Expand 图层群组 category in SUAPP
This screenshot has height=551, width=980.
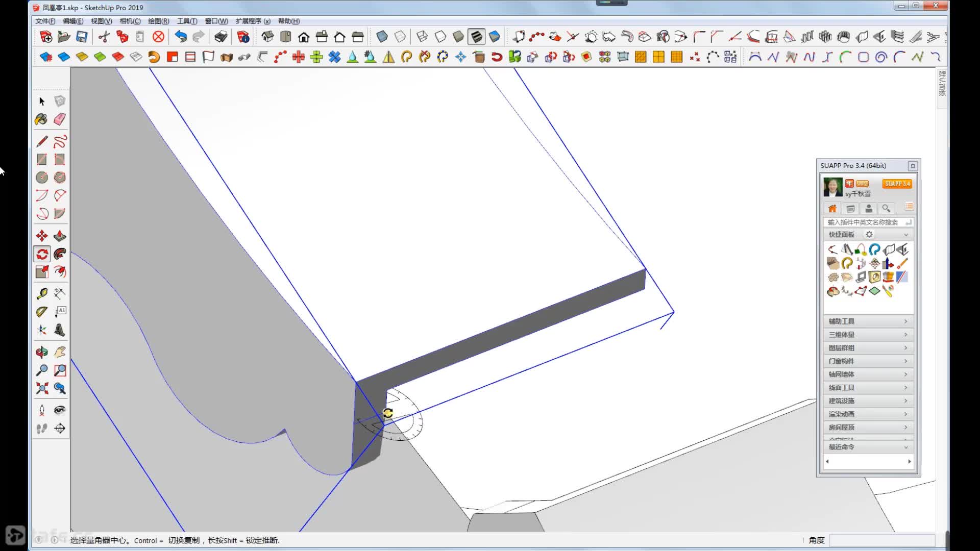[868, 347]
